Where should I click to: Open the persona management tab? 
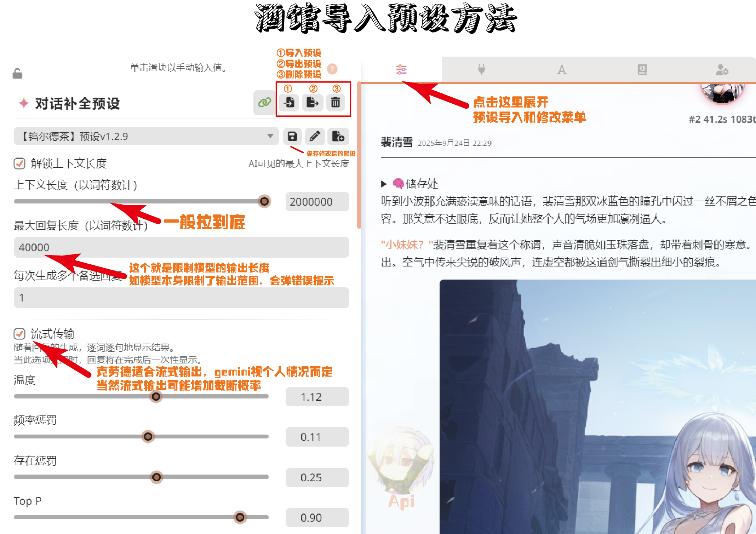[x=722, y=69]
